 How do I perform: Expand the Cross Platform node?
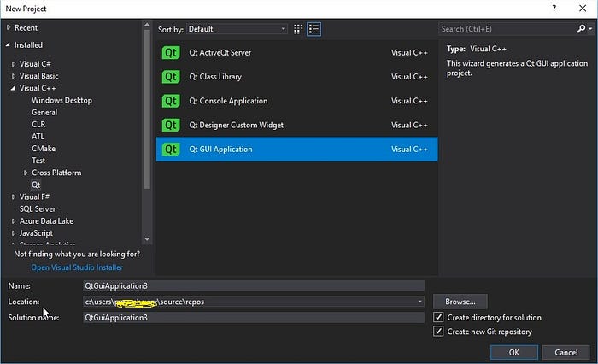click(x=26, y=173)
